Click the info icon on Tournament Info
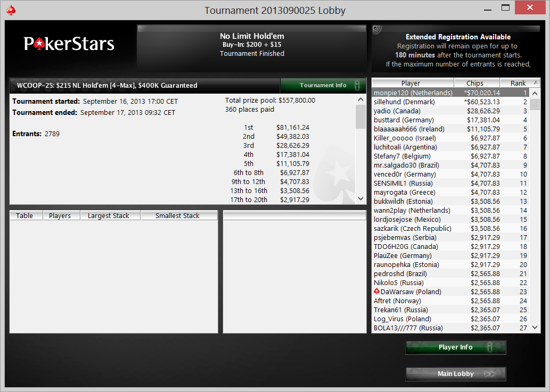 tap(357, 85)
